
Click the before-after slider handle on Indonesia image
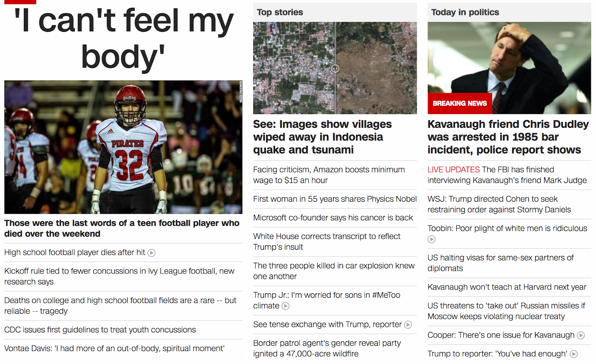[x=335, y=69]
